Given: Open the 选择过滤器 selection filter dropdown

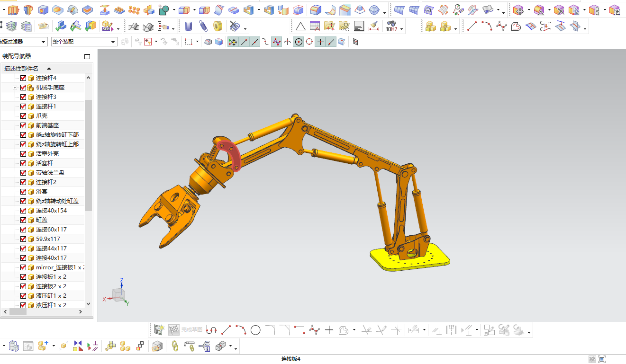Looking at the screenshot, I should tap(24, 42).
